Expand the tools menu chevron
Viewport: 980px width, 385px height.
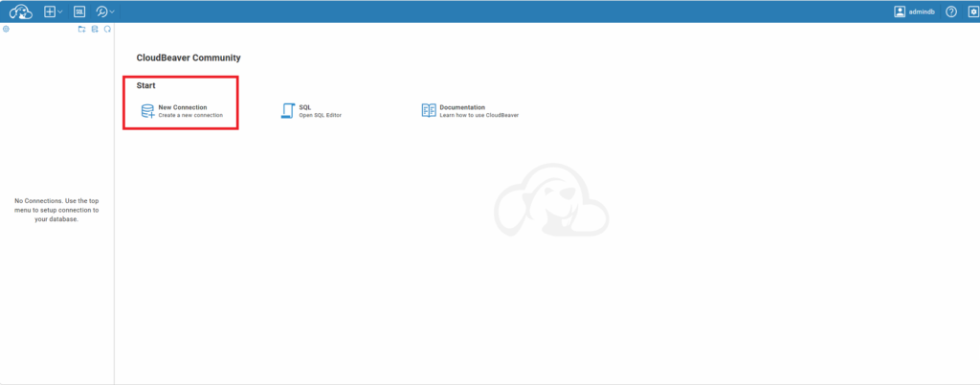[x=112, y=11]
